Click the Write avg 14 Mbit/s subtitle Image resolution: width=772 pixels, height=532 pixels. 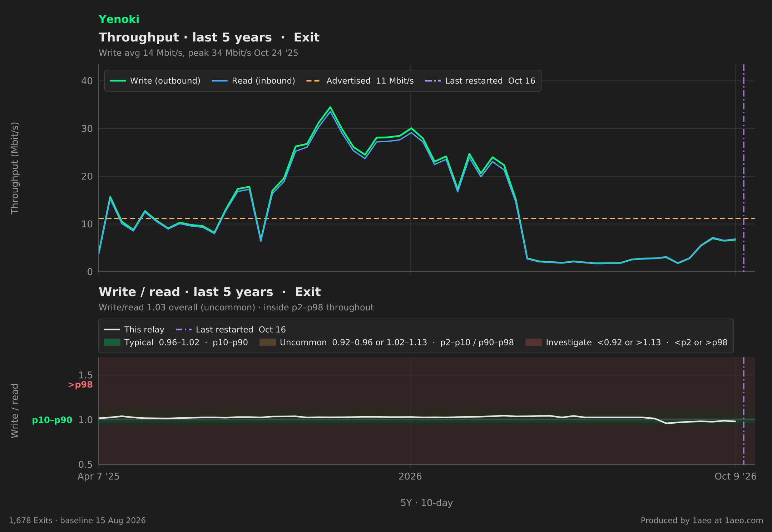coord(198,53)
